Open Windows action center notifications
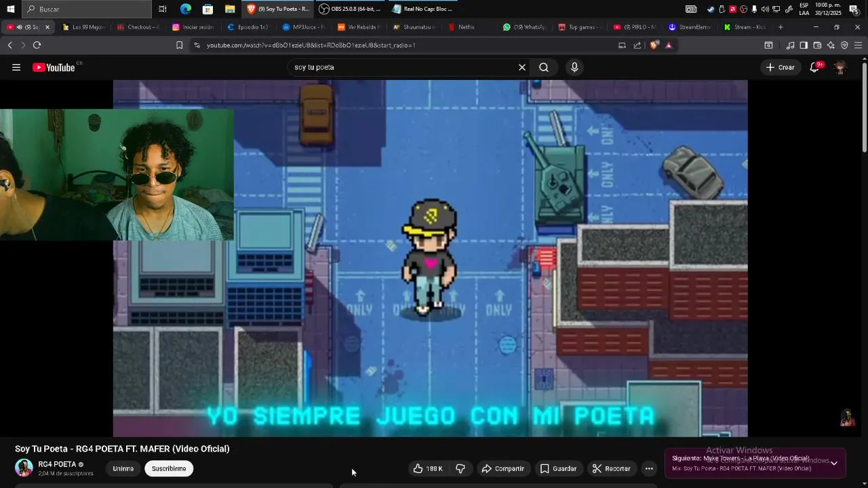 [x=854, y=9]
